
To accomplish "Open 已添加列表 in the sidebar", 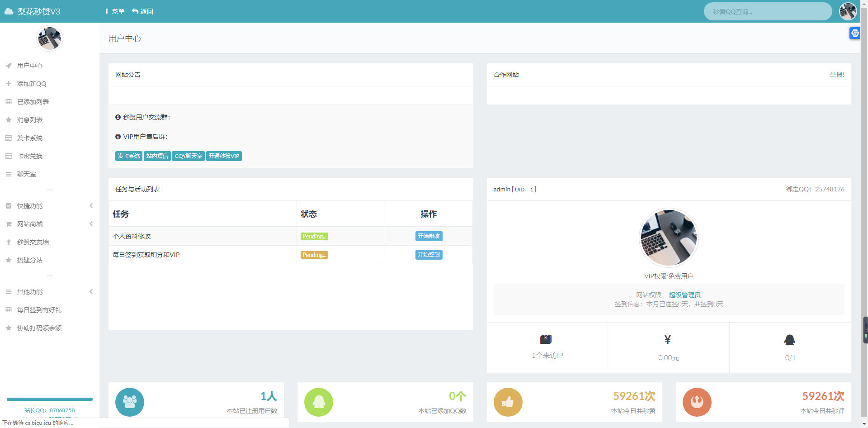I will (x=33, y=102).
